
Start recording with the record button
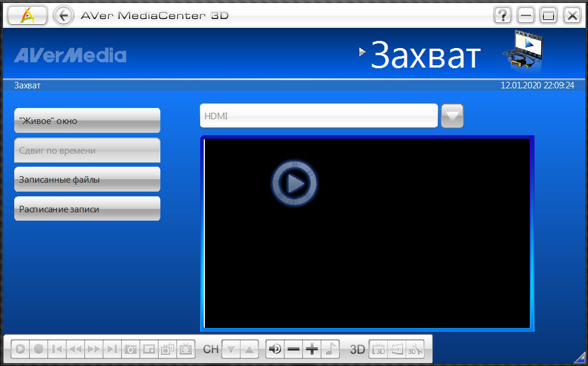click(39, 349)
